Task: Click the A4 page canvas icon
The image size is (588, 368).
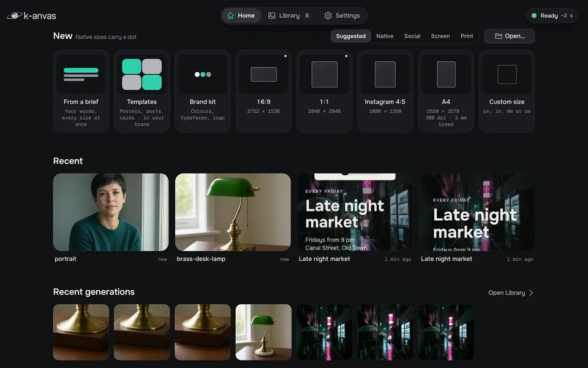Action: tap(447, 74)
